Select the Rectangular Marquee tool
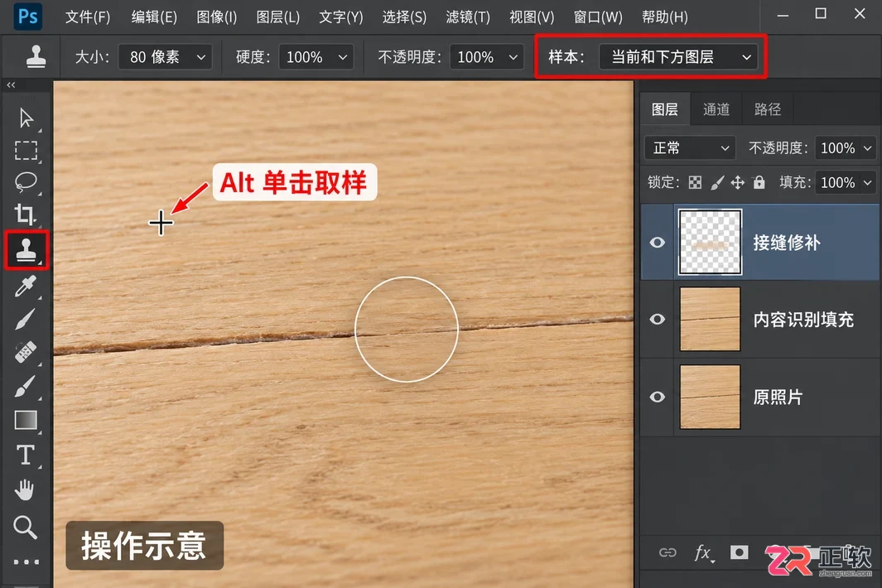This screenshot has width=882, height=588. tap(26, 150)
